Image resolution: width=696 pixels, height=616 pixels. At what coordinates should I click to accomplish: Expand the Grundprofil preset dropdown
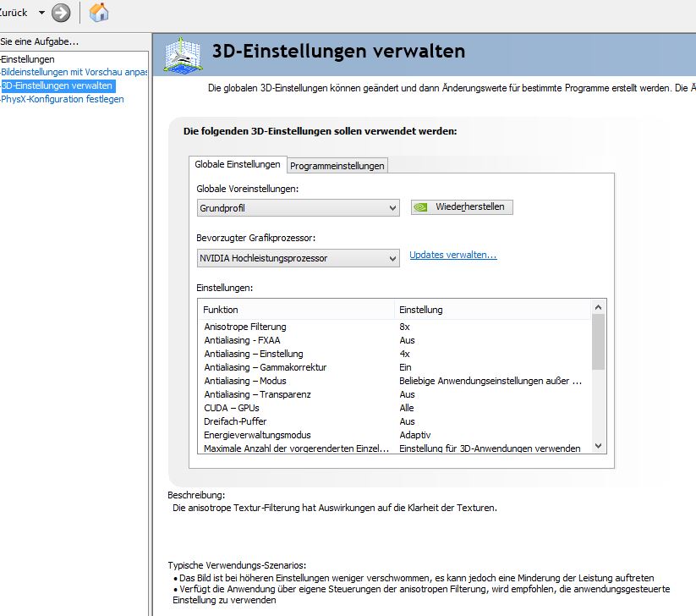[x=298, y=208]
